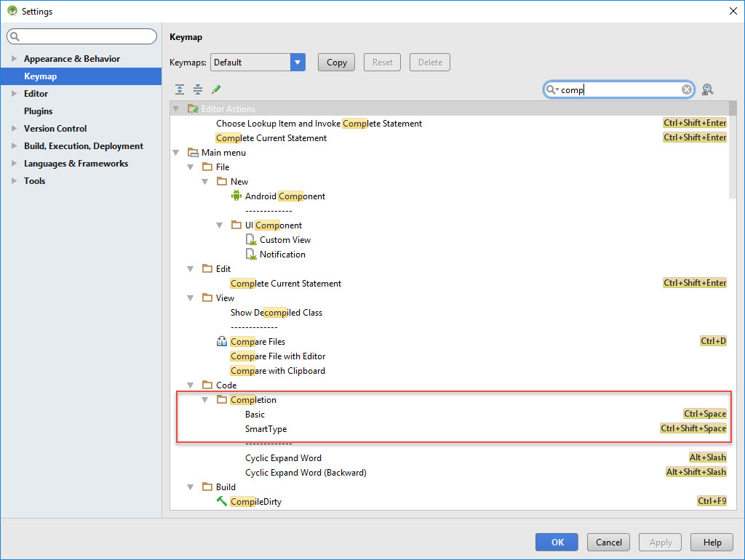
Task: Select the SmartType completion action
Action: 266,429
